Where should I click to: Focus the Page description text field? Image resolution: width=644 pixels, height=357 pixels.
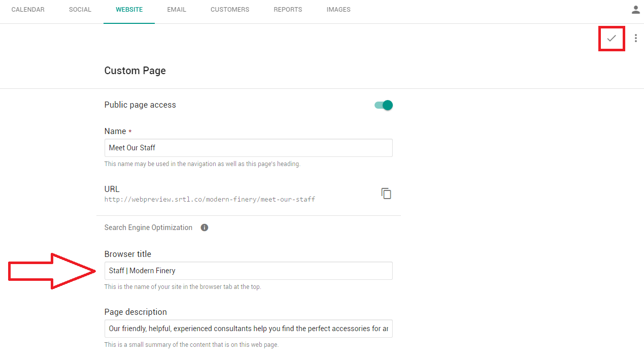coord(249,329)
